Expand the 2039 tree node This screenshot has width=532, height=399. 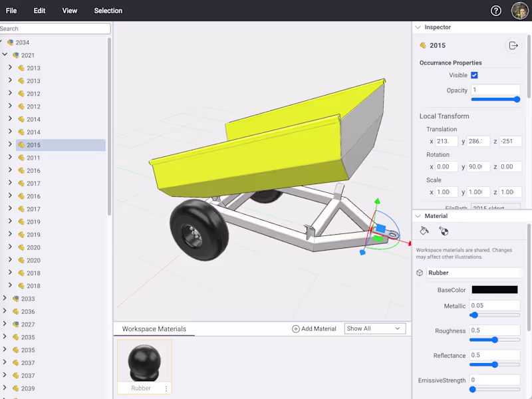point(5,388)
